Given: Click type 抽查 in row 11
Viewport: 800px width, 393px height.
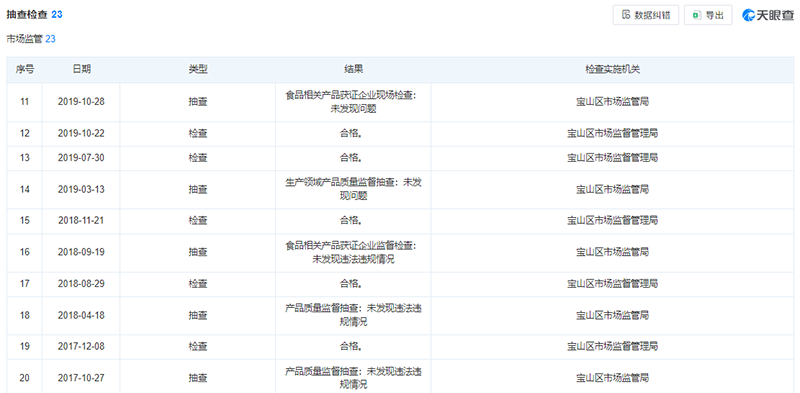Looking at the screenshot, I should pyautogui.click(x=197, y=102).
